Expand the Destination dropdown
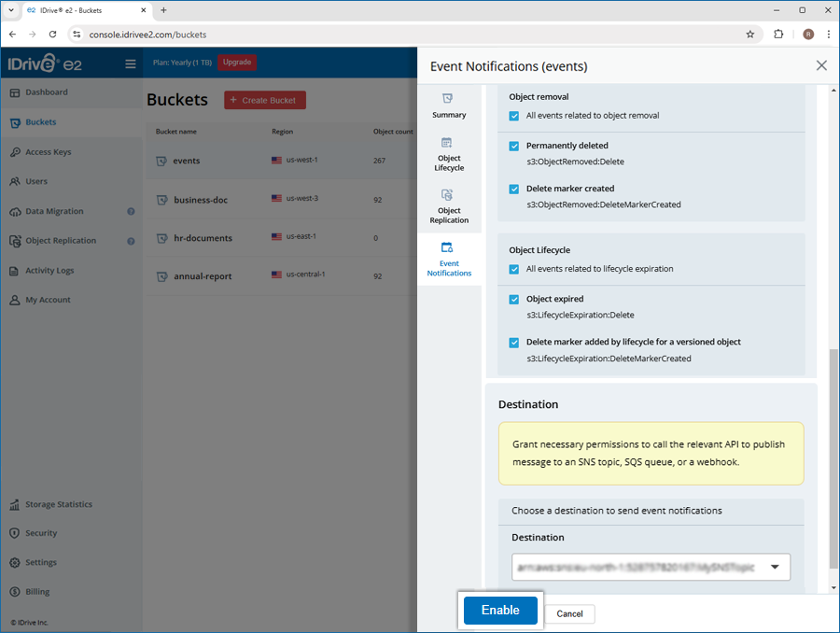Viewport: 840px width, 633px height. click(774, 567)
